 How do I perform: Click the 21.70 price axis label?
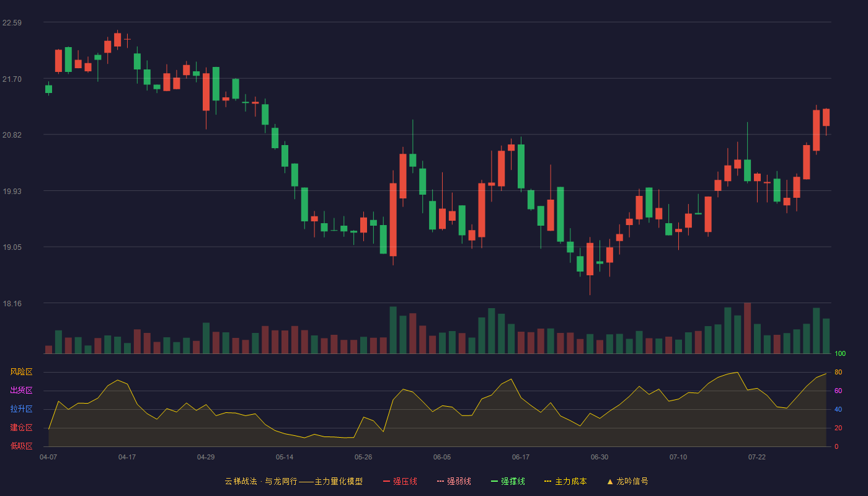pyautogui.click(x=12, y=79)
